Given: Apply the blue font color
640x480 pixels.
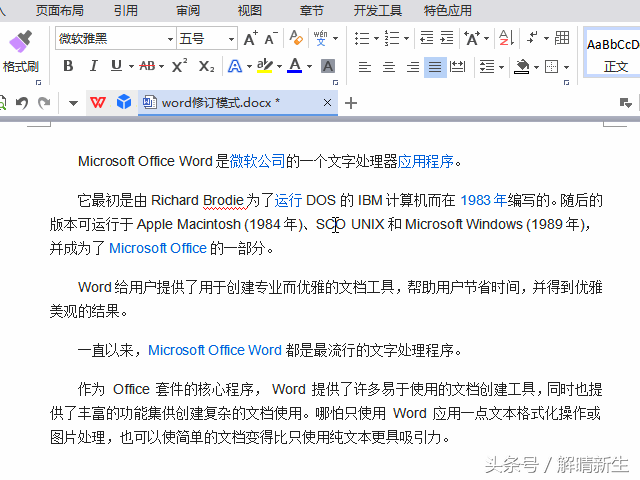Looking at the screenshot, I should coord(295,66).
